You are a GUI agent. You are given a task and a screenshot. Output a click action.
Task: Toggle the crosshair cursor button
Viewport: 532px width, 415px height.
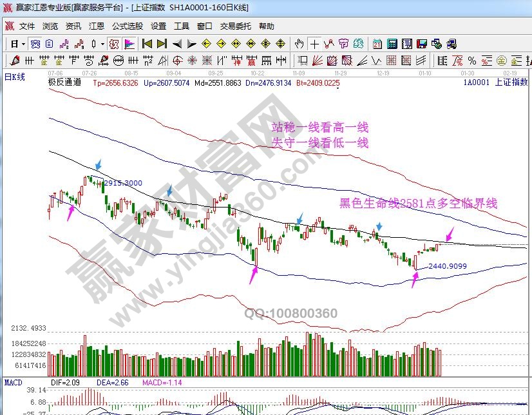[x=314, y=44]
